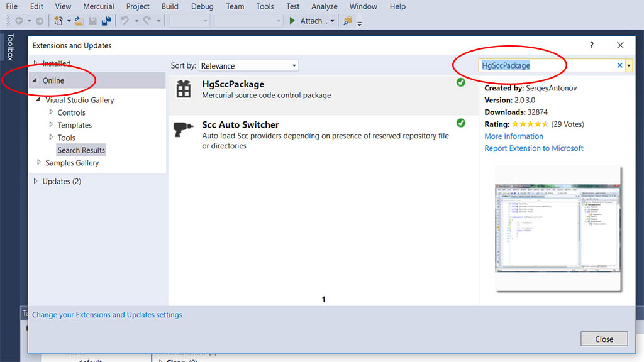Select the Scc Auto Switcher result title
This screenshot has height=362, width=644.
240,124
